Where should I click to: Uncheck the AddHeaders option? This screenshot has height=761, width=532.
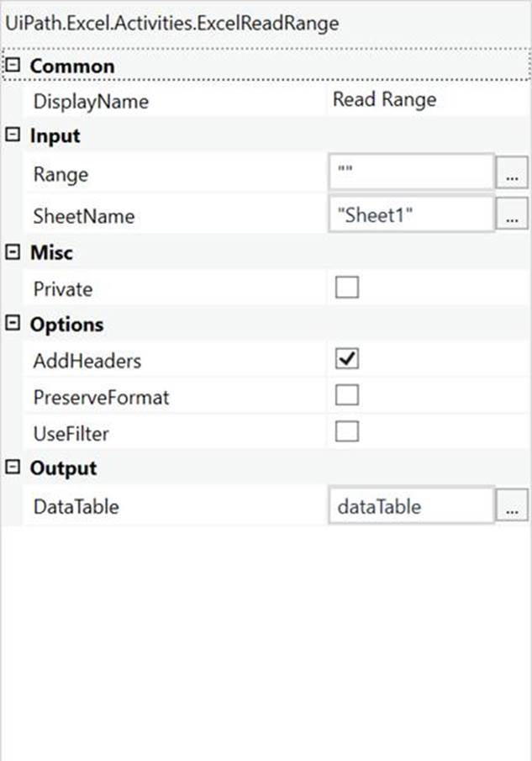point(347,360)
